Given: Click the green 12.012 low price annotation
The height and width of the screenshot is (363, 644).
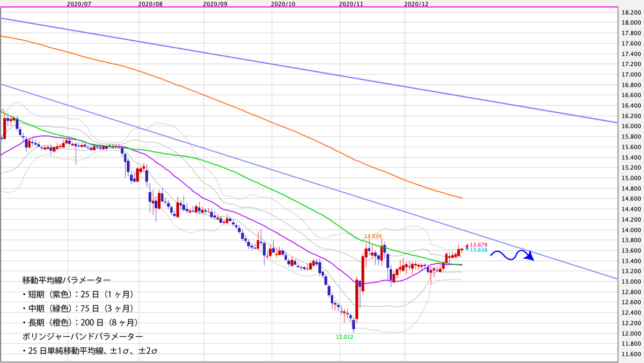Looking at the screenshot, I should pos(345,337).
